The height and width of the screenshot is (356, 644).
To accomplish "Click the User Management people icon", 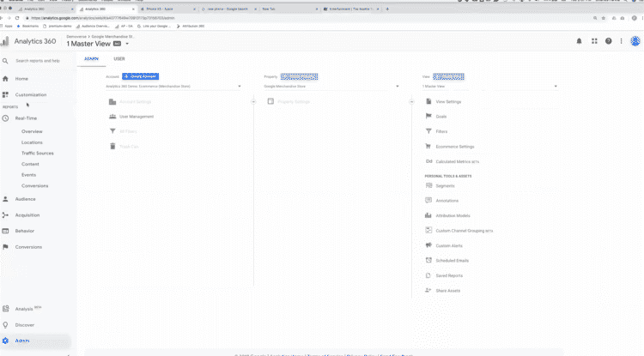I will [112, 117].
